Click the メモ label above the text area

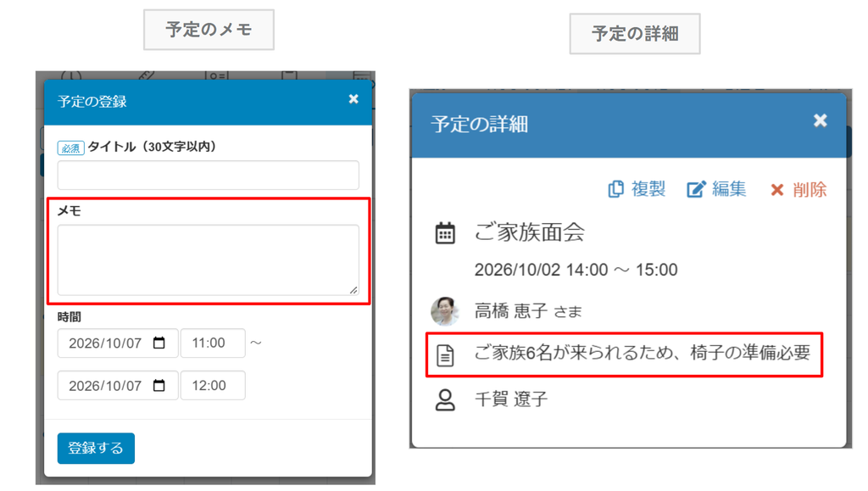70,211
